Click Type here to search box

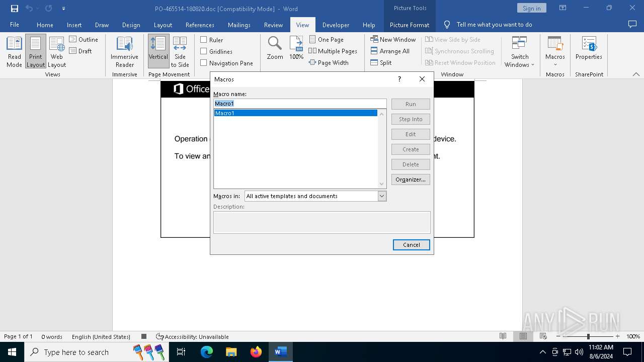pyautogui.click(x=96, y=352)
